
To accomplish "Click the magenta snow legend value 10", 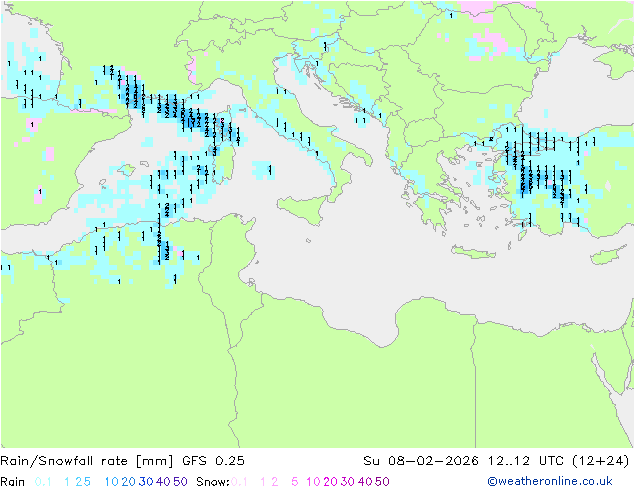I will point(313,482).
